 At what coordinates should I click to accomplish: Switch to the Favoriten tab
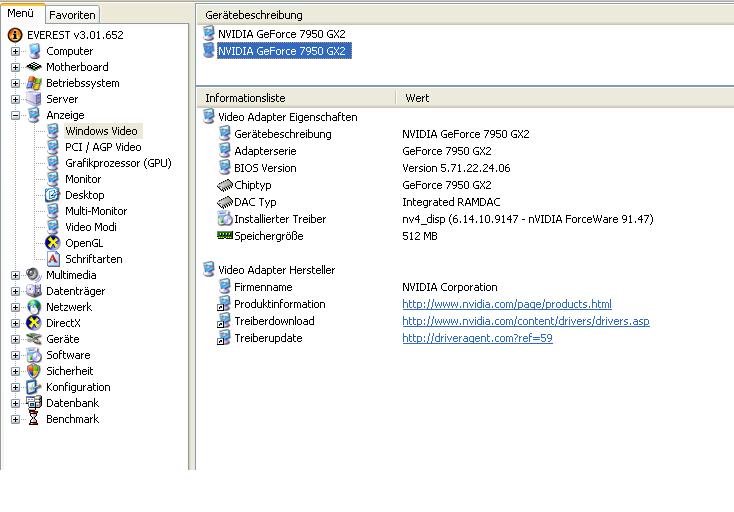[72, 15]
